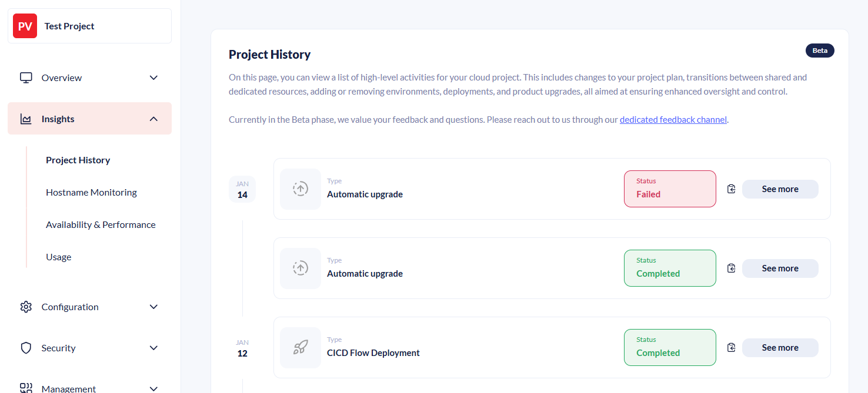The image size is (868, 393).
Task: Click the Management icon in the sidebar
Action: coord(25,388)
